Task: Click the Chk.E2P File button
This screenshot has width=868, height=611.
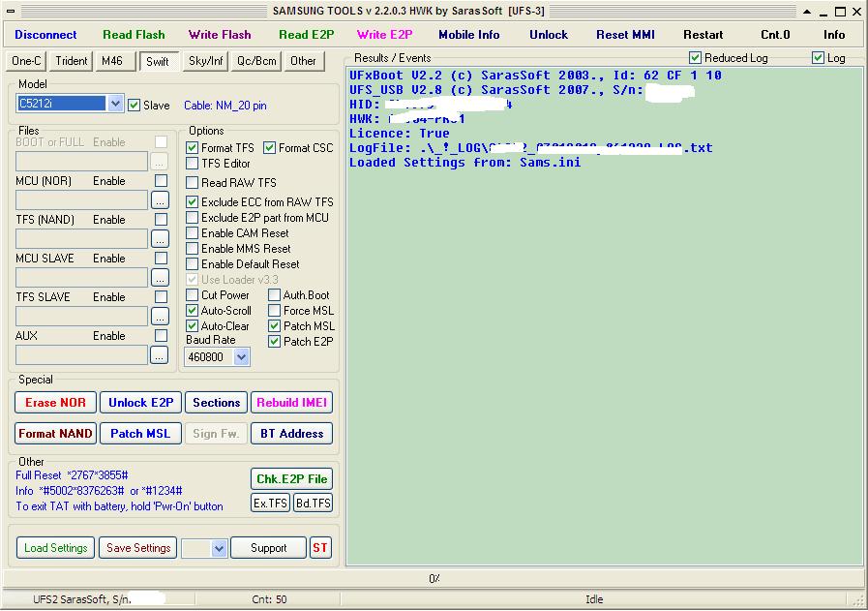Action: 291,479
